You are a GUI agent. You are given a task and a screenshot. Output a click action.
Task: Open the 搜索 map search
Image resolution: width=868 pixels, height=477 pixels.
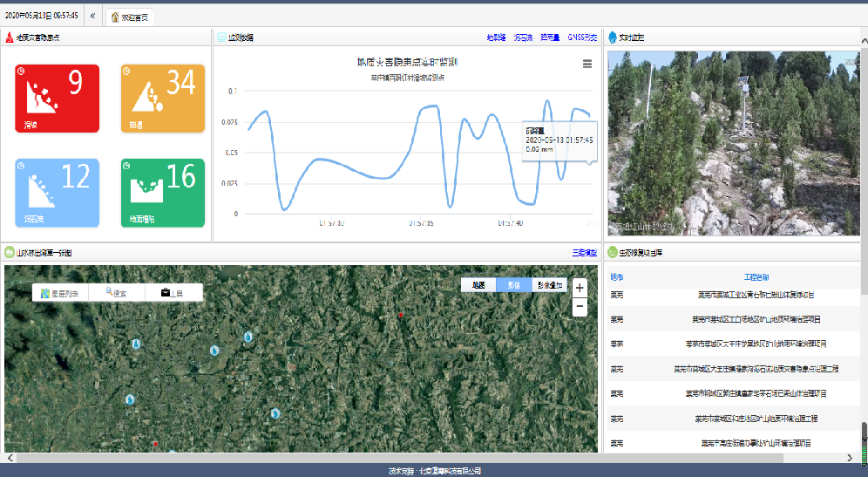coord(116,293)
